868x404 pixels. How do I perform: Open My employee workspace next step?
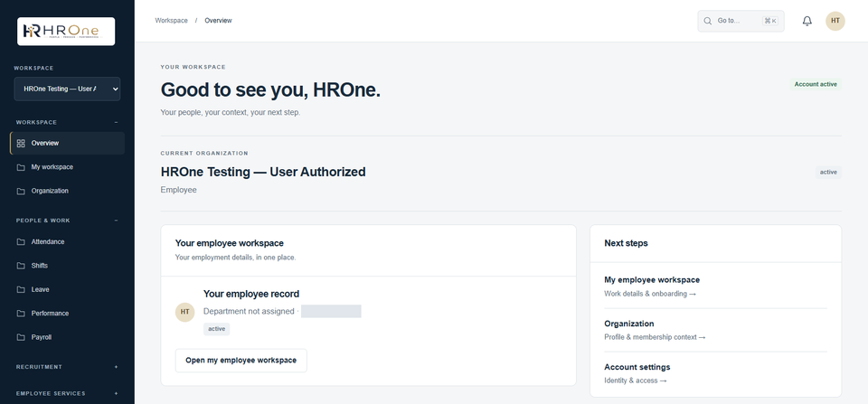click(652, 280)
